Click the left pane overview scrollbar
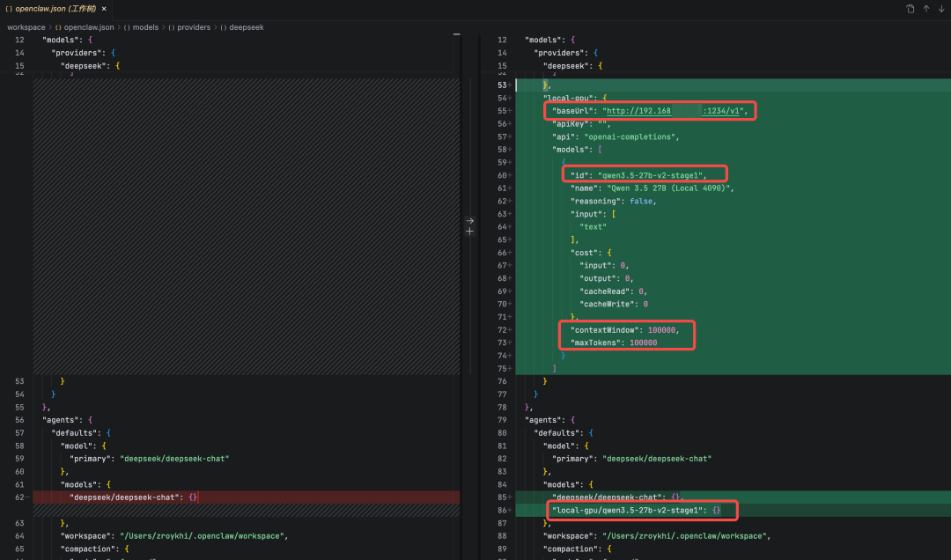This screenshot has width=951, height=560. [x=456, y=35]
